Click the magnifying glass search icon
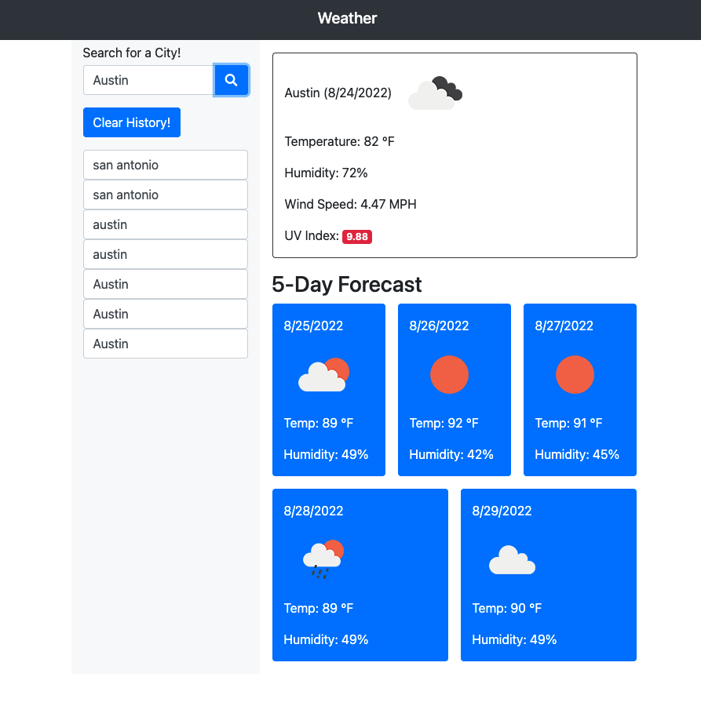 click(x=231, y=80)
